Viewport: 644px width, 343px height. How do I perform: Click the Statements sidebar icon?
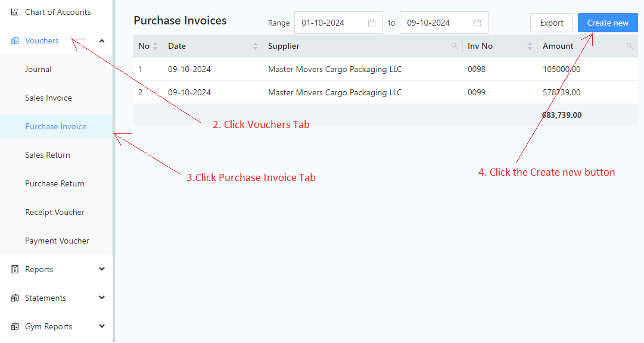click(15, 298)
